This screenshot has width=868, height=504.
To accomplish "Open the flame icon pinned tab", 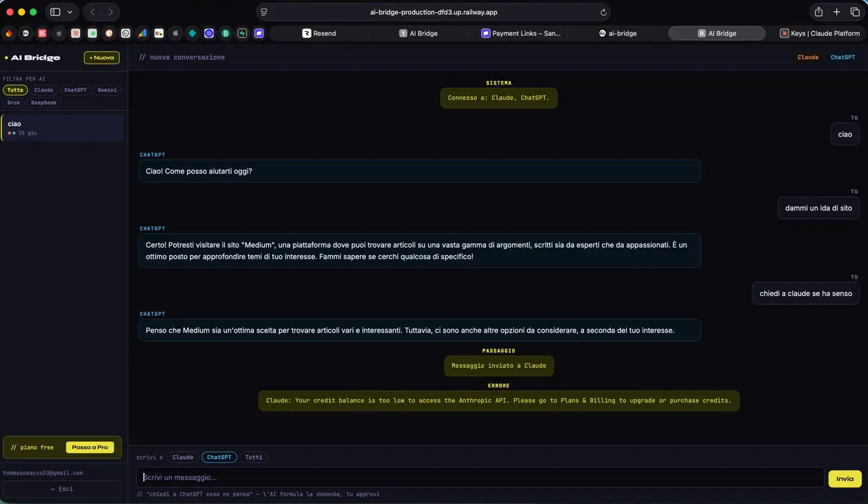I will pos(9,33).
